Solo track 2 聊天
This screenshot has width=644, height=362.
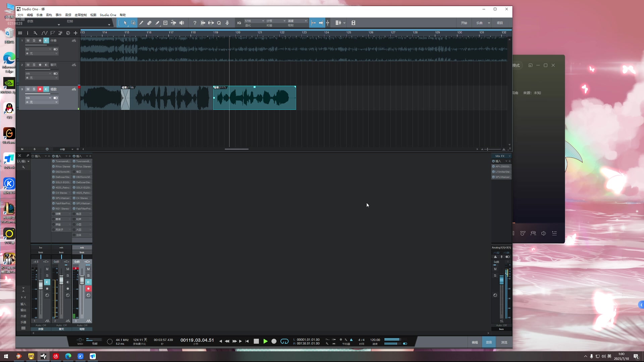click(x=34, y=65)
